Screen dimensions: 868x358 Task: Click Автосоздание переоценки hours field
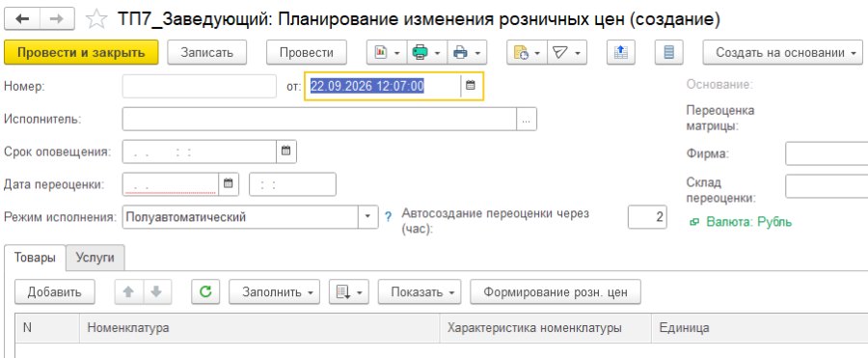pos(647,217)
